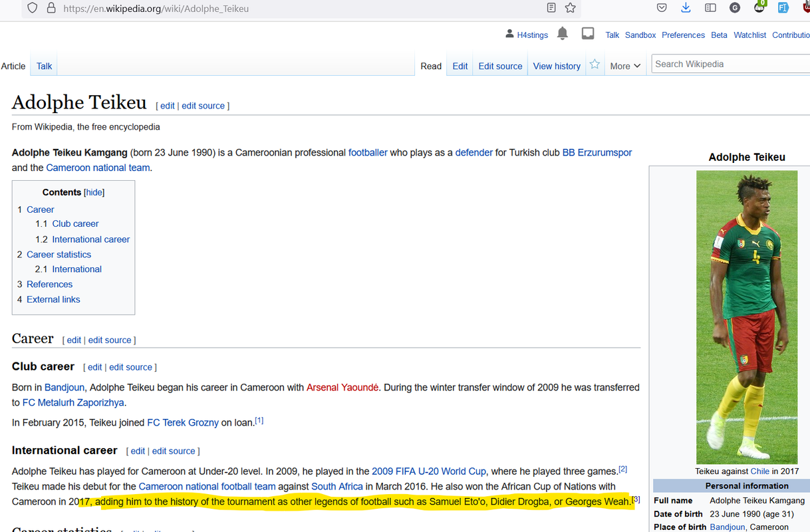This screenshot has height=532, width=810.
Task: Follow the FC Metalurh Zaporizhya link
Action: tap(73, 402)
